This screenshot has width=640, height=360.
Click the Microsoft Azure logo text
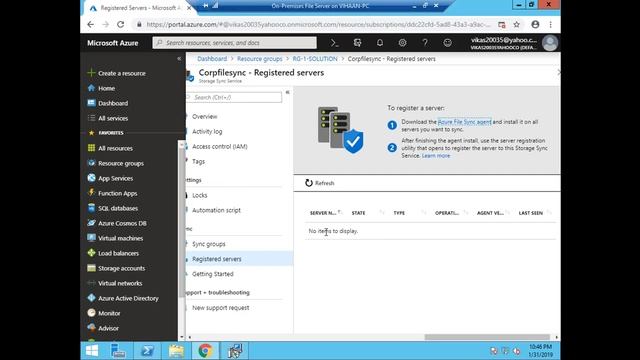[x=113, y=43]
